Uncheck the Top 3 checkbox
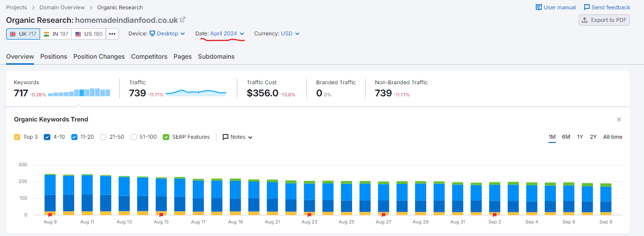Viewport: 644px width, 236px height. (17, 137)
